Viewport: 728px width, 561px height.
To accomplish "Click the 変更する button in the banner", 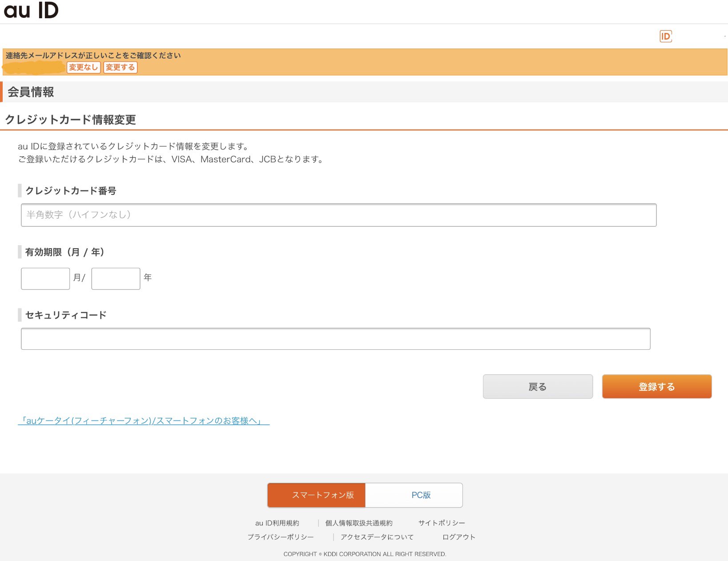I will (x=120, y=67).
